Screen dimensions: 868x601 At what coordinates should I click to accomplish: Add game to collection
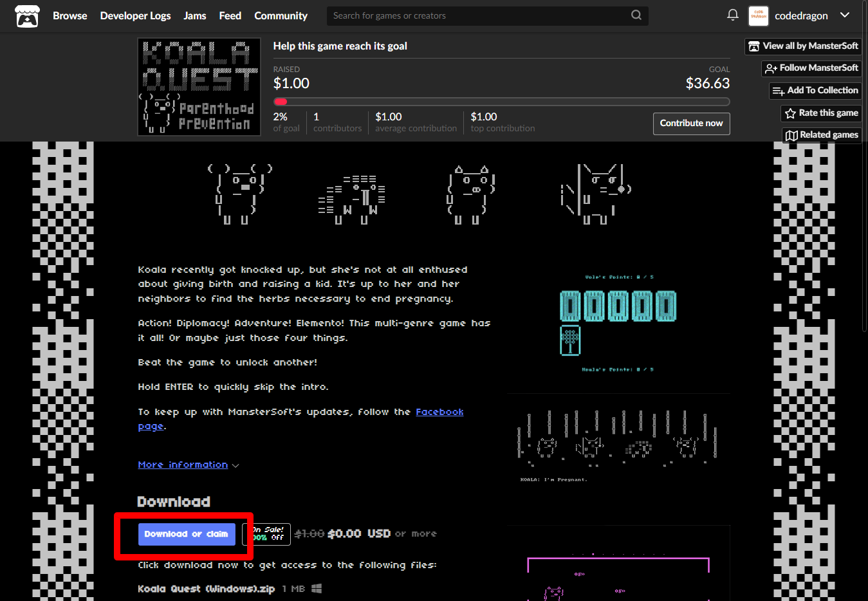click(x=815, y=90)
